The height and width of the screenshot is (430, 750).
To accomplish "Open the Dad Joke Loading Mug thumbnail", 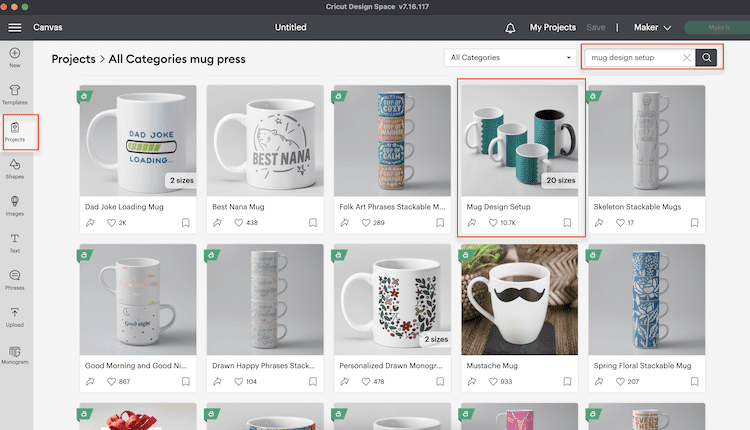I will click(138, 141).
